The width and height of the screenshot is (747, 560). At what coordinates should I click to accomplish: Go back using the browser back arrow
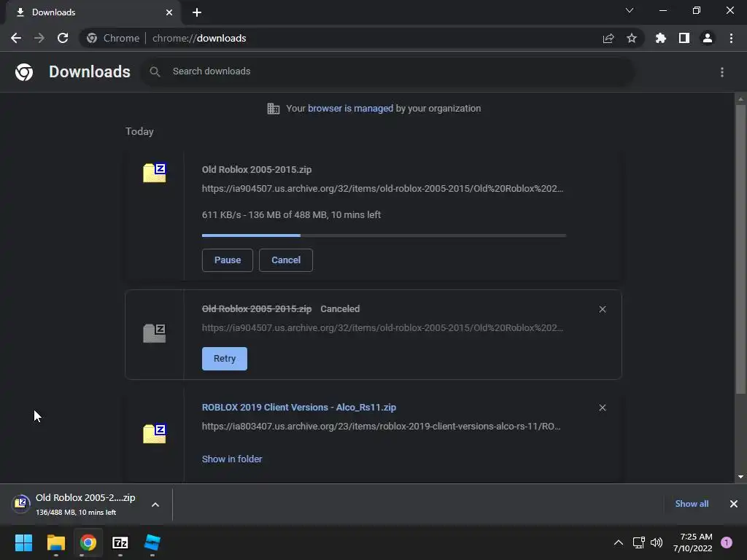click(x=16, y=38)
